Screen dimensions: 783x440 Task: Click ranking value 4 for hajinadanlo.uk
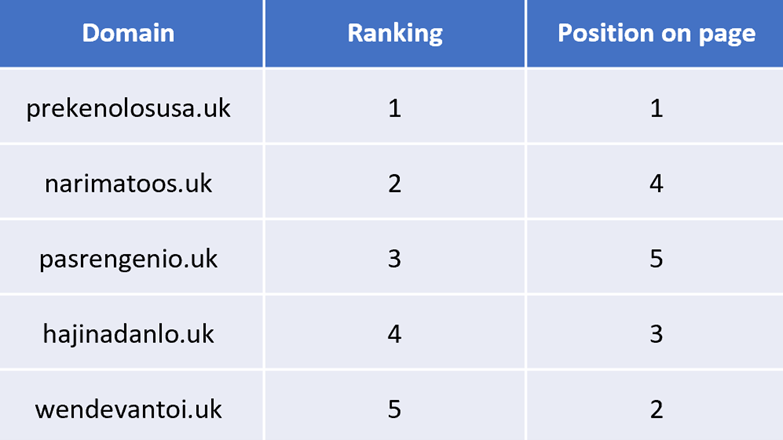[394, 334]
